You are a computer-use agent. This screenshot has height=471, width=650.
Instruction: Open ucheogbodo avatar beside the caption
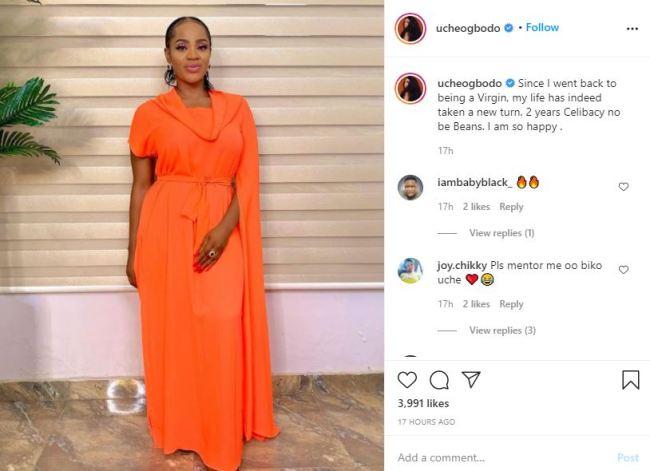pyautogui.click(x=410, y=88)
